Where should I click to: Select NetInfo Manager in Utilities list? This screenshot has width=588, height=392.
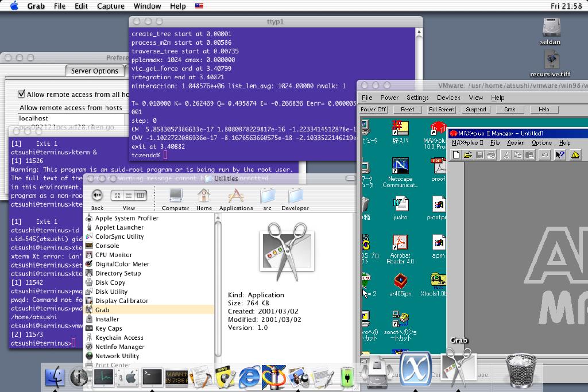(150, 347)
